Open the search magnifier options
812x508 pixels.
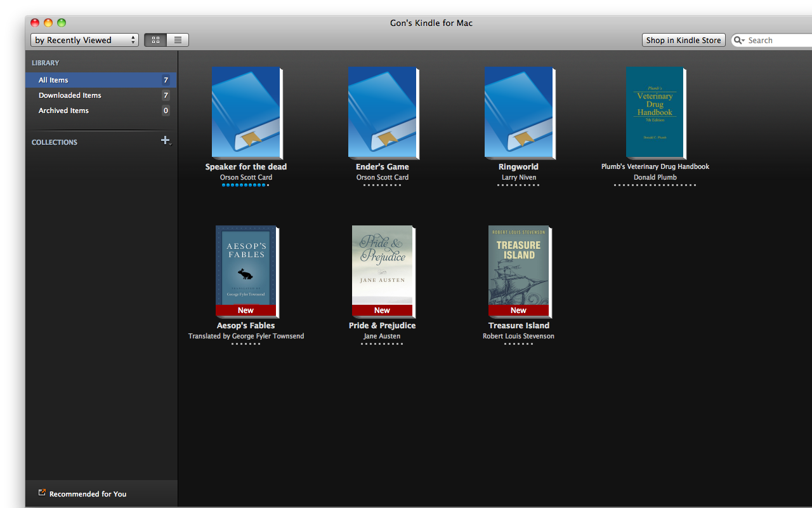click(739, 40)
